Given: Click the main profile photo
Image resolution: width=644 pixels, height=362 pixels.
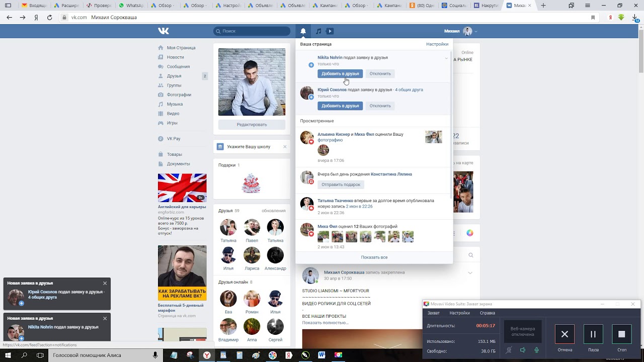Looking at the screenshot, I should click(252, 82).
